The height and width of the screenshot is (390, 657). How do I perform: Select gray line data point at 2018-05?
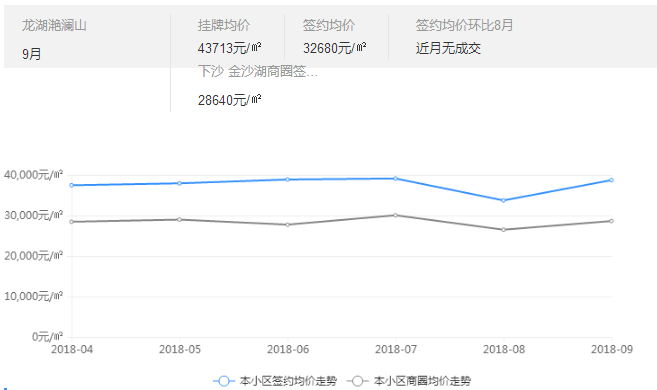coord(179,220)
